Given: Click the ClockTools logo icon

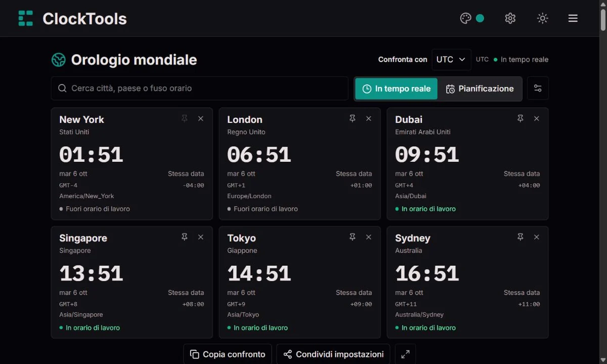Looking at the screenshot, I should [x=25, y=18].
